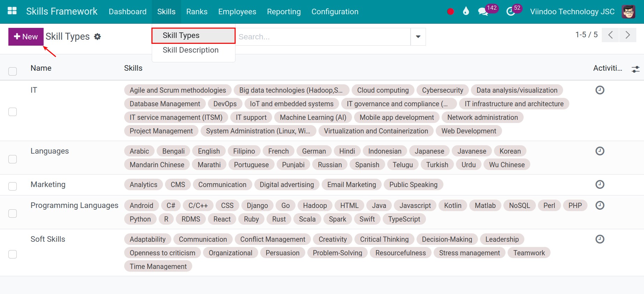Focus the Search input field
Screen dimensions: 644x294
coord(323,37)
